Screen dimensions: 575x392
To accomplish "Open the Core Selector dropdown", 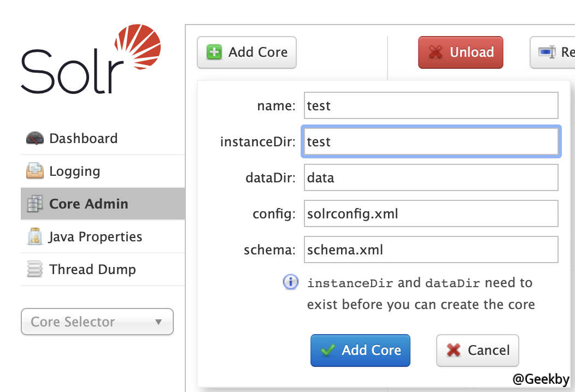I will 97,322.
